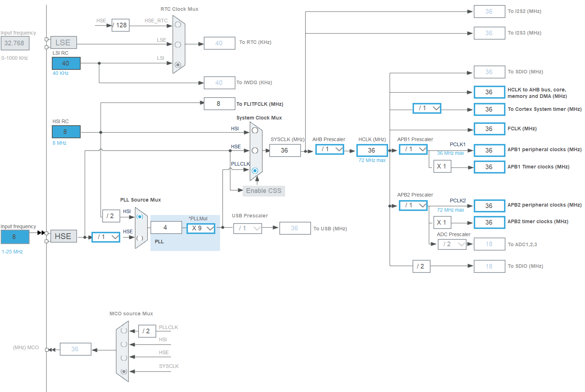585x392 pixels.
Task: Open the ADC Prescaler dropdown
Action: coord(452,244)
